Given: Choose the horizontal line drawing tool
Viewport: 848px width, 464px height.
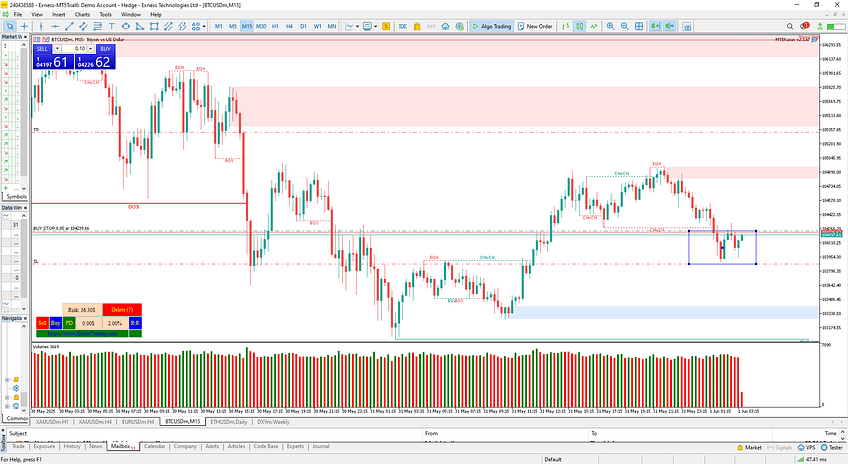Looking at the screenshot, I should [55, 26].
